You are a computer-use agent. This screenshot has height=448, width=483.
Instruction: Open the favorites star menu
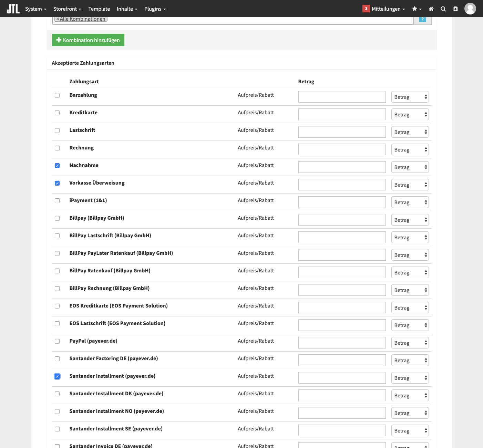417,9
